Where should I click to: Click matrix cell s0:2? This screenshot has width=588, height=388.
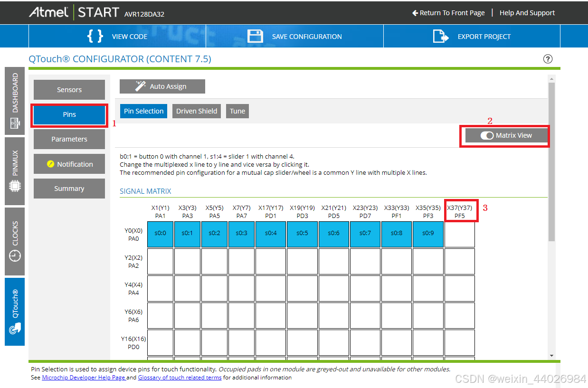(x=214, y=234)
